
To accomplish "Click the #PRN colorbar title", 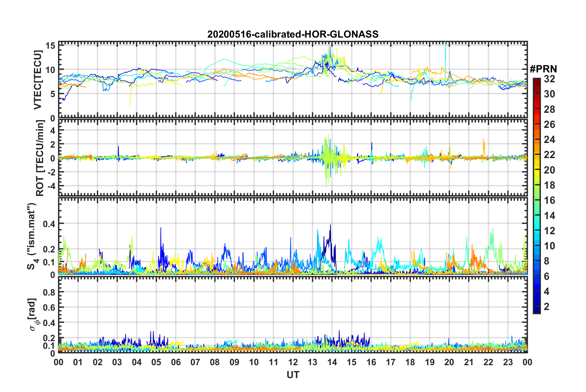I will (x=543, y=69).
